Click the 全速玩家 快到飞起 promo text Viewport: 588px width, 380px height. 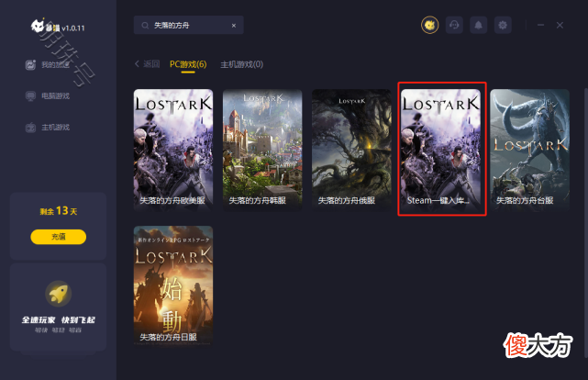[x=59, y=320]
